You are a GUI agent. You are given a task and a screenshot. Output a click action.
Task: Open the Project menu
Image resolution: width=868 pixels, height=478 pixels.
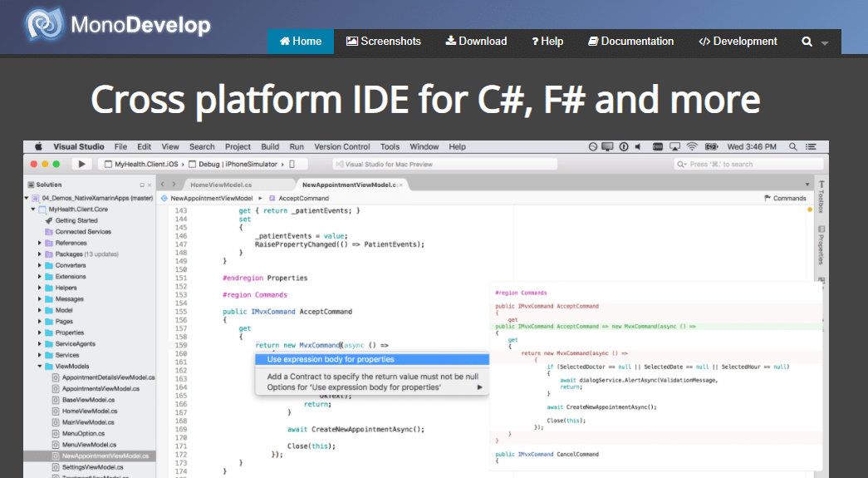pyautogui.click(x=238, y=147)
